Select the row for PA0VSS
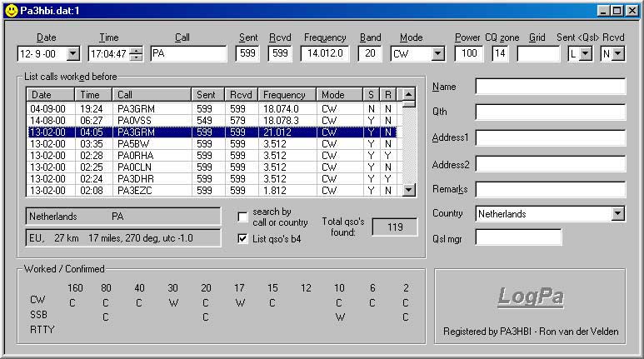 (x=212, y=120)
